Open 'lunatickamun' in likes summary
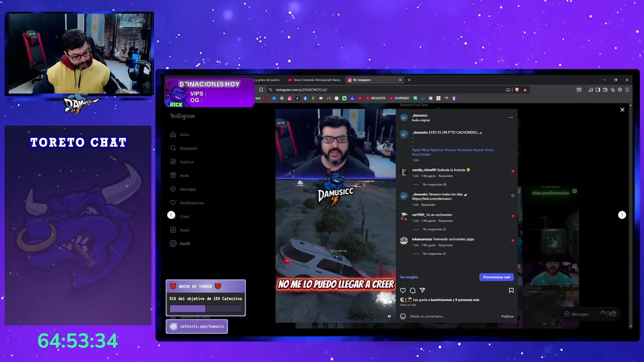 click(441, 300)
